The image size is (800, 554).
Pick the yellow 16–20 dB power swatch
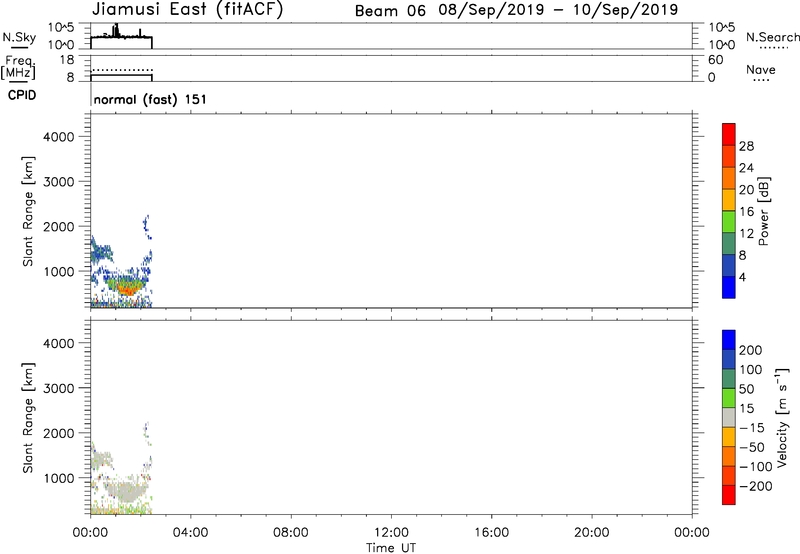pyautogui.click(x=729, y=200)
